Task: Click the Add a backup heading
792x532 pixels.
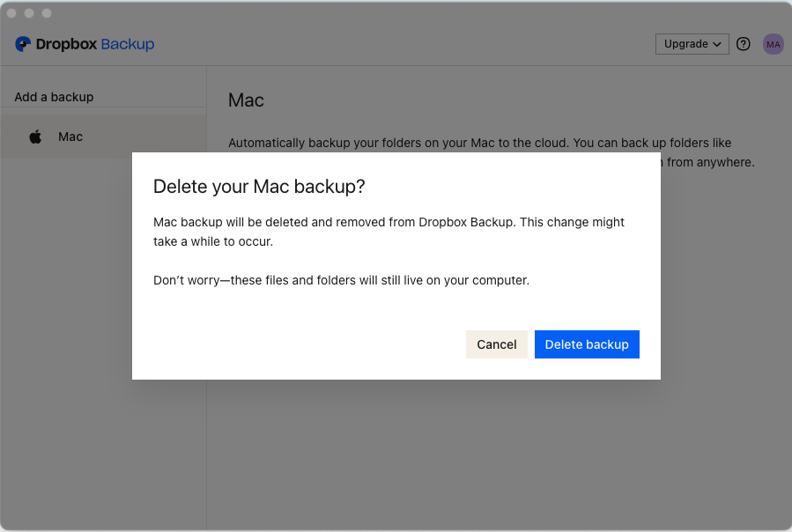Action: (x=54, y=97)
